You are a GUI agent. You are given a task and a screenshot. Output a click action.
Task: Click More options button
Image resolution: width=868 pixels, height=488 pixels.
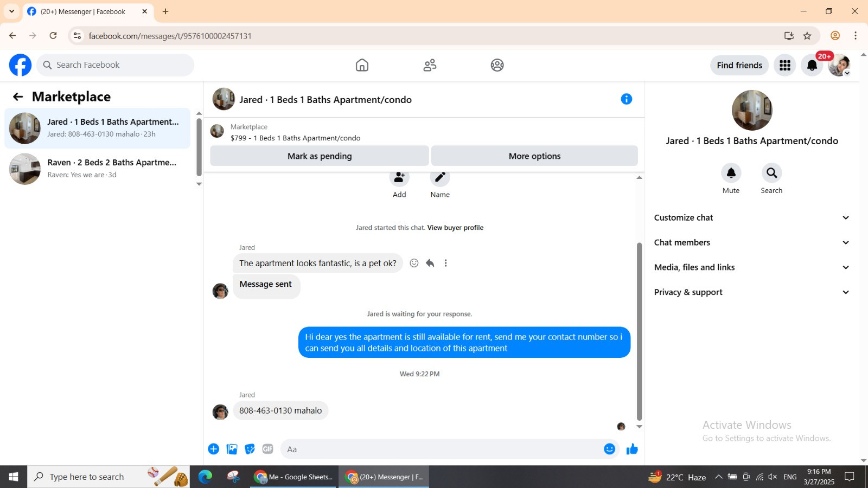click(534, 156)
